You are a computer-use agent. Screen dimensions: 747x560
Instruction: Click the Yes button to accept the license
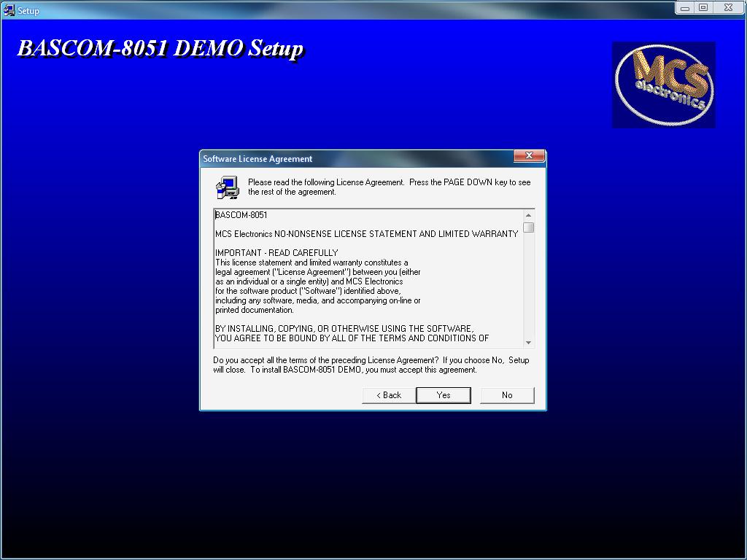point(444,395)
